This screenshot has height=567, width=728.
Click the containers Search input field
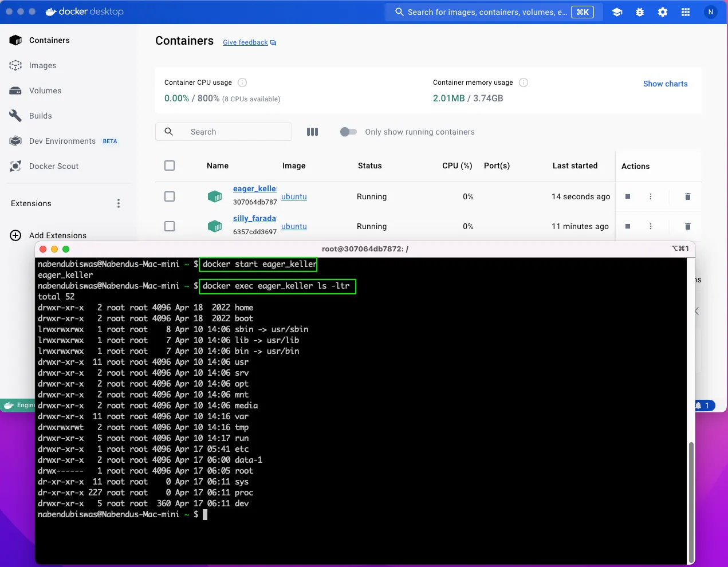223,132
